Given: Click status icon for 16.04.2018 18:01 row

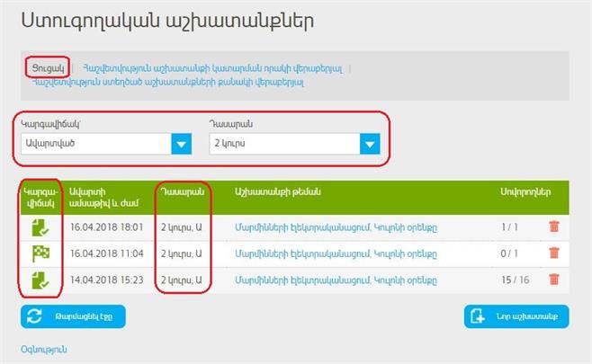Looking at the screenshot, I should pos(40,226).
